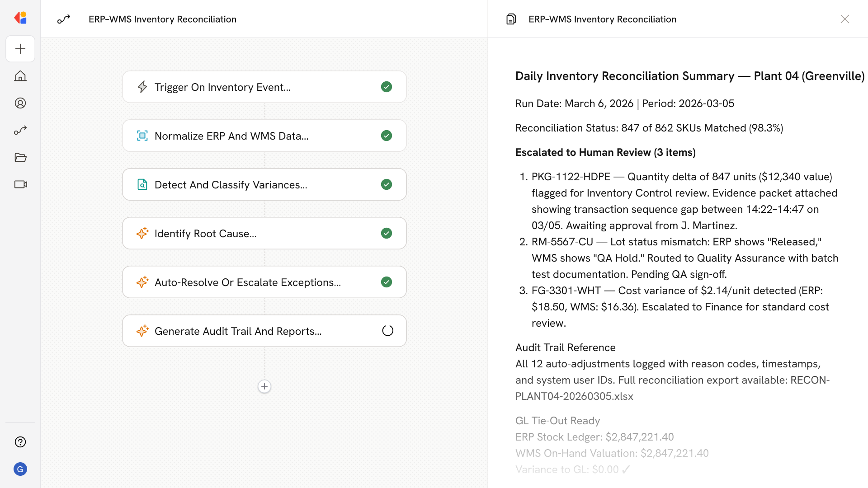Open the user profile icon in sidebar

click(20, 103)
